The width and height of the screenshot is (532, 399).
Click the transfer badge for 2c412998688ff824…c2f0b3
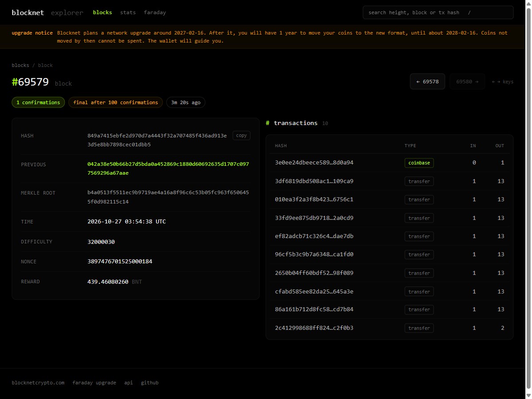click(x=419, y=328)
